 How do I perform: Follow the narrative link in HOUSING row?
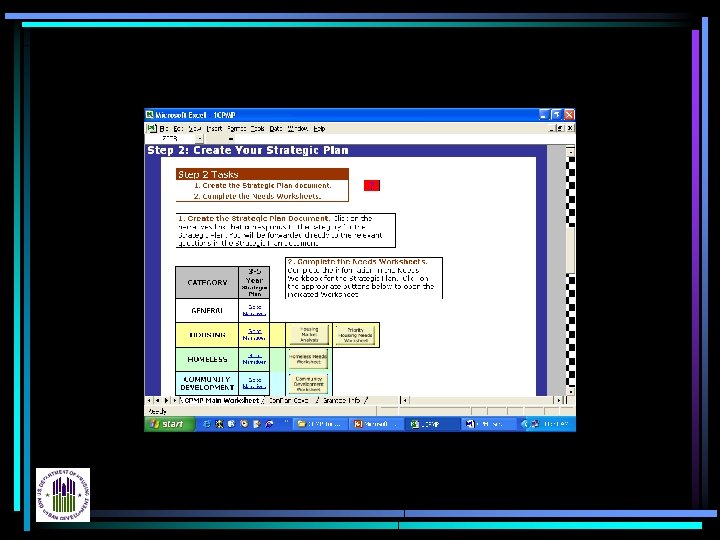(254, 335)
